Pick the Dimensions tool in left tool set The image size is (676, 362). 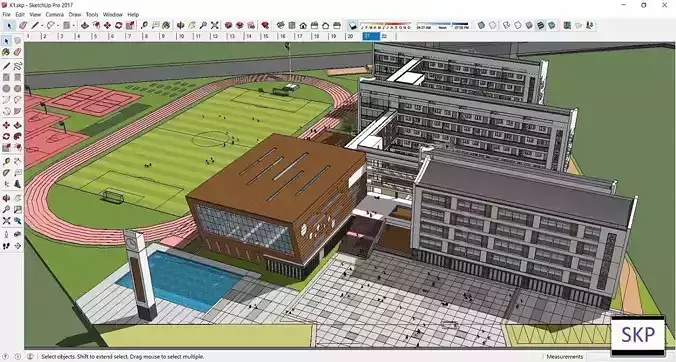pyautogui.click(x=17, y=161)
